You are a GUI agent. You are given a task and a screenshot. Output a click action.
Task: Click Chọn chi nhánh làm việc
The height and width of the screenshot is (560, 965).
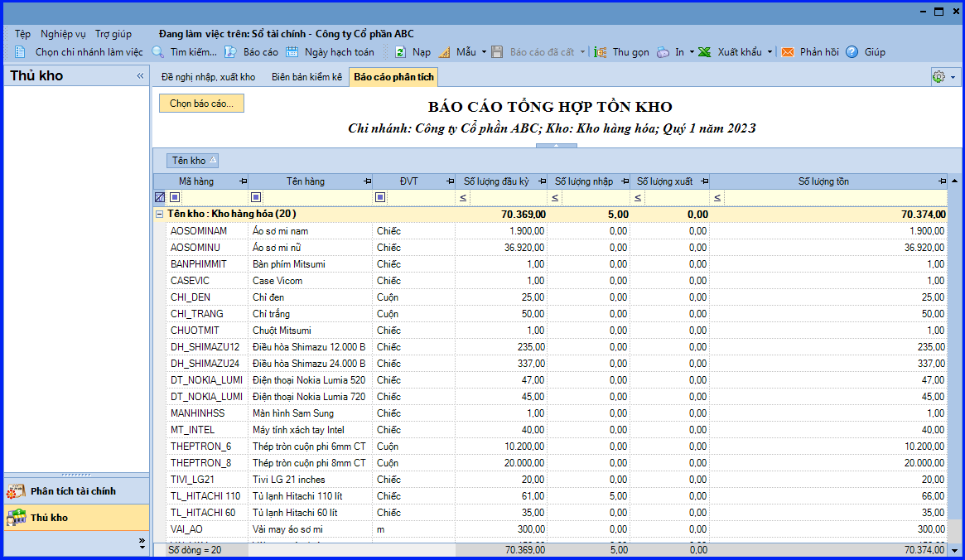89,52
